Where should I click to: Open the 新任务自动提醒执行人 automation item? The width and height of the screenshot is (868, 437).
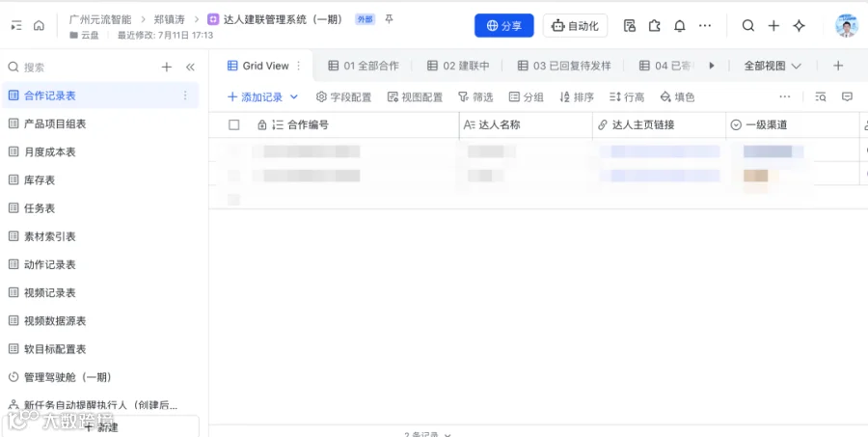click(99, 405)
